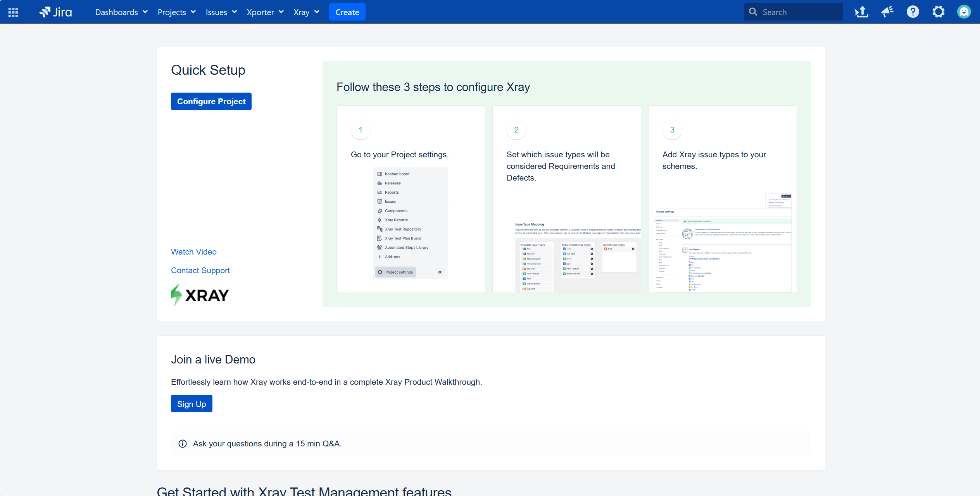This screenshot has height=496, width=980.
Task: Click the Sign Up button
Action: [x=192, y=404]
